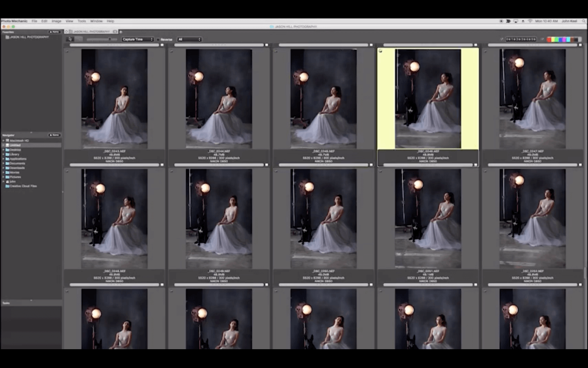Image resolution: width=588 pixels, height=368 pixels.
Task: Open the Tools menu
Action: pyautogui.click(x=82, y=21)
